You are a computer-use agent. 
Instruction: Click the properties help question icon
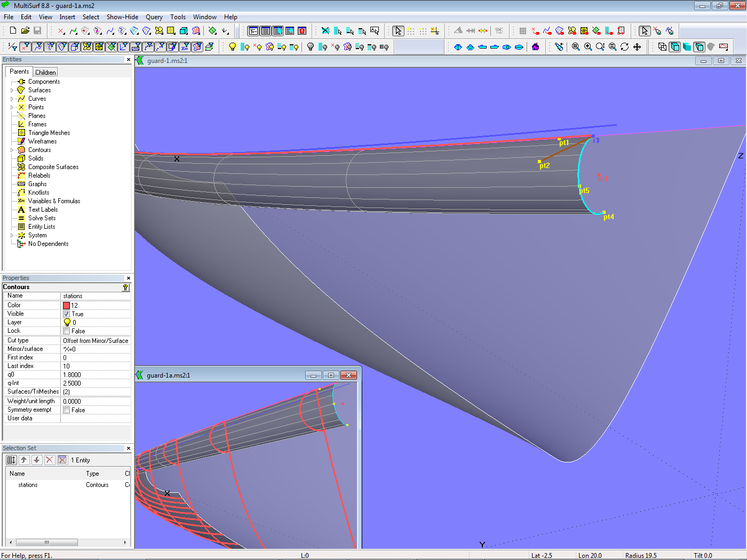pos(125,287)
